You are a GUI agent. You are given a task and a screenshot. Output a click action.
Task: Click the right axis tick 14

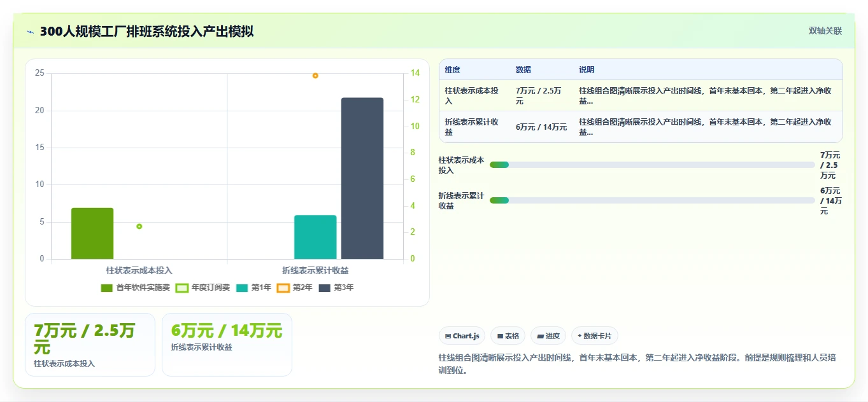415,73
